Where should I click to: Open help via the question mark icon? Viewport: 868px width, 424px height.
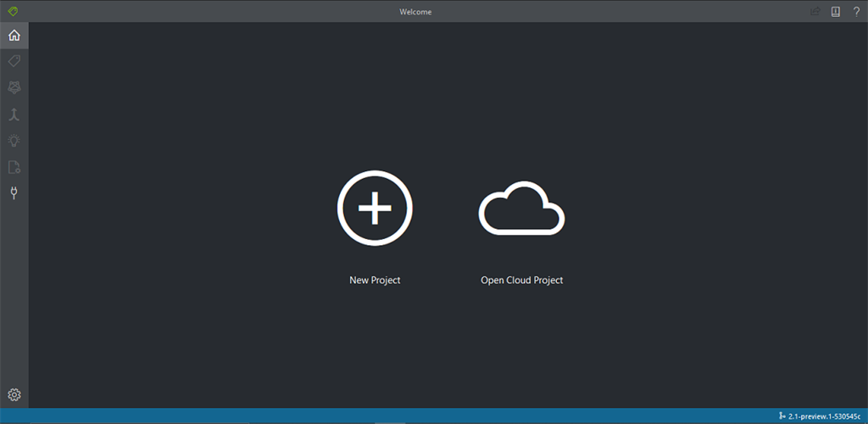click(856, 12)
